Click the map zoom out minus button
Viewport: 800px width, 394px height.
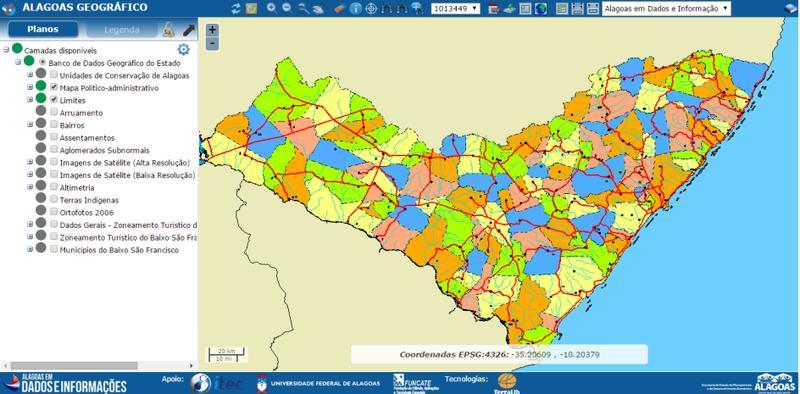[x=213, y=44]
